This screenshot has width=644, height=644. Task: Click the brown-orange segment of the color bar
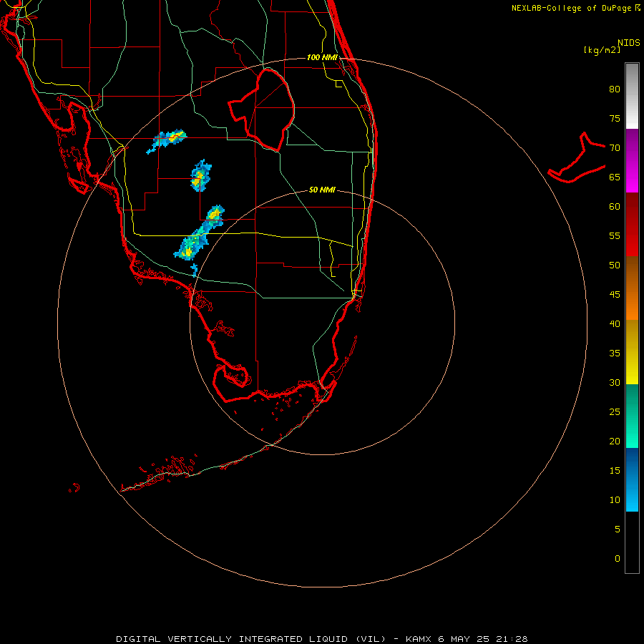coord(632,288)
